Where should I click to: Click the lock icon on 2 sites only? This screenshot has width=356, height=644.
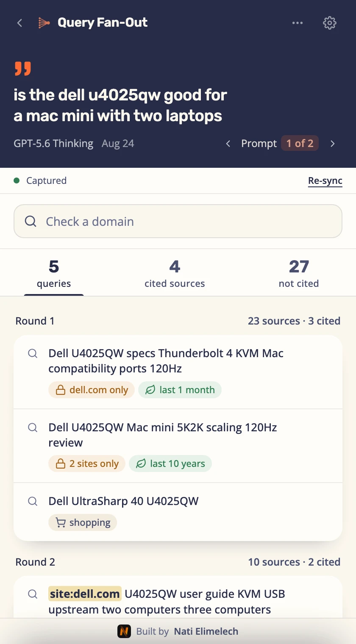(61, 464)
